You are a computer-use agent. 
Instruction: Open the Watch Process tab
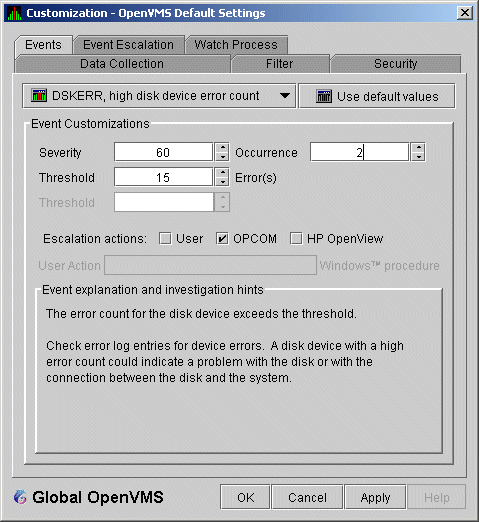pyautogui.click(x=236, y=45)
